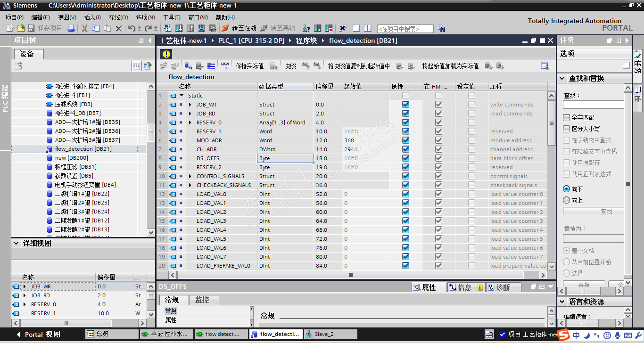Upload from device icon in toolbar

point(190,28)
